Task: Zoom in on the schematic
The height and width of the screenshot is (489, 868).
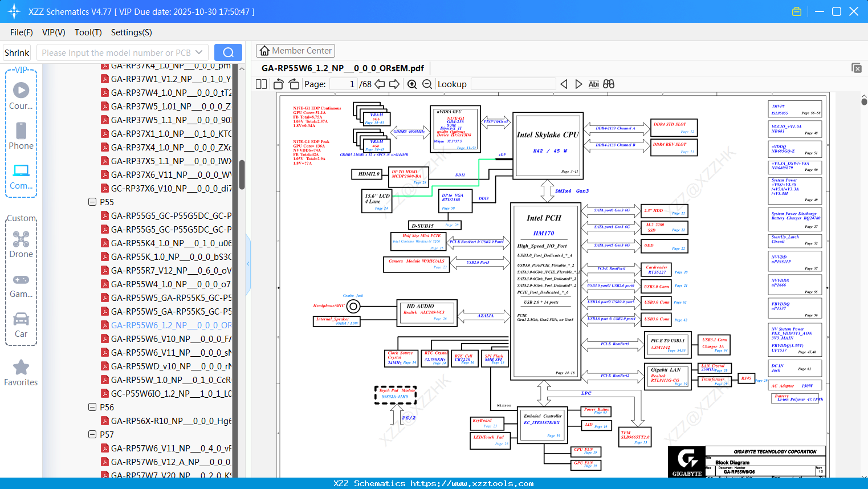Action: pyautogui.click(x=412, y=84)
